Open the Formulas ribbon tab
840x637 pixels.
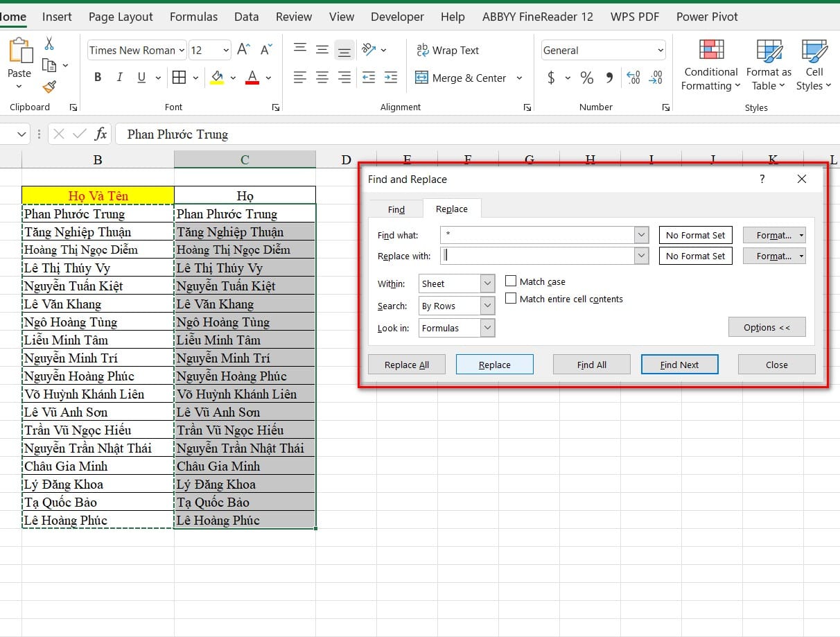point(193,17)
